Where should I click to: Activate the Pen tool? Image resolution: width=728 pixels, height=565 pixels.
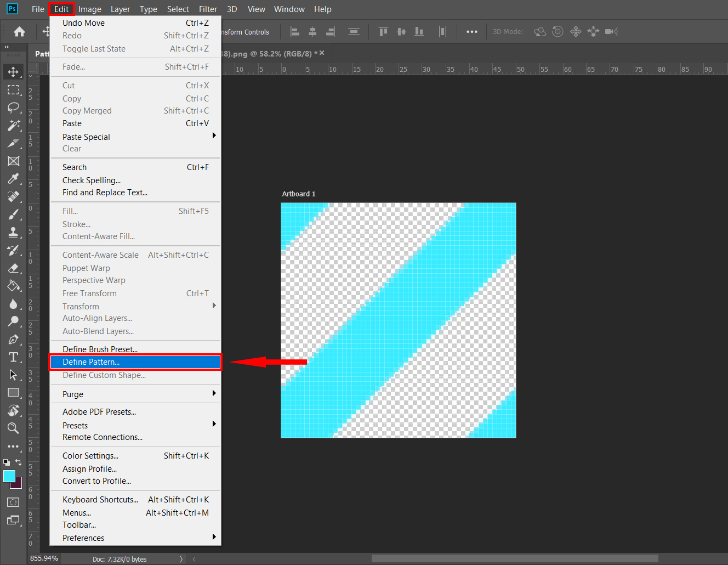point(13,340)
